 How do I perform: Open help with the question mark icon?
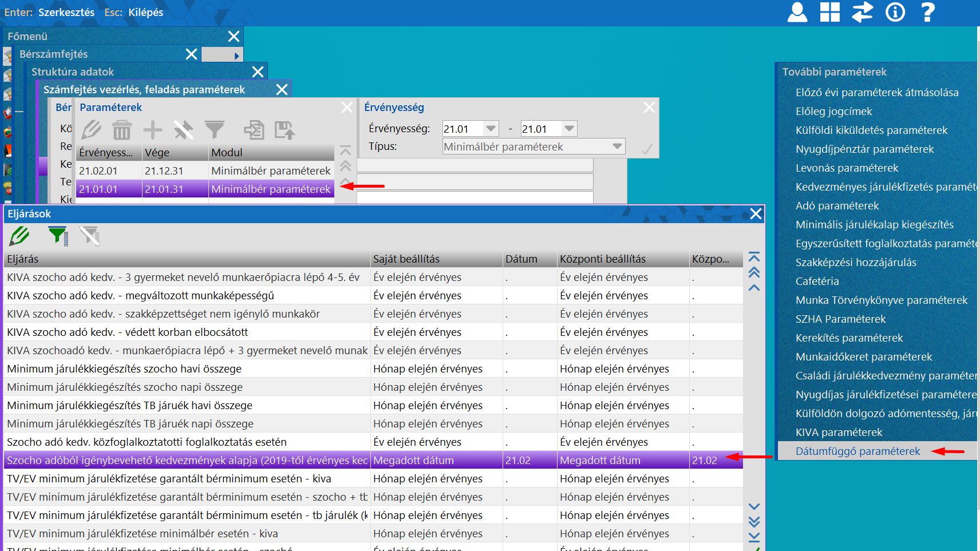928,12
